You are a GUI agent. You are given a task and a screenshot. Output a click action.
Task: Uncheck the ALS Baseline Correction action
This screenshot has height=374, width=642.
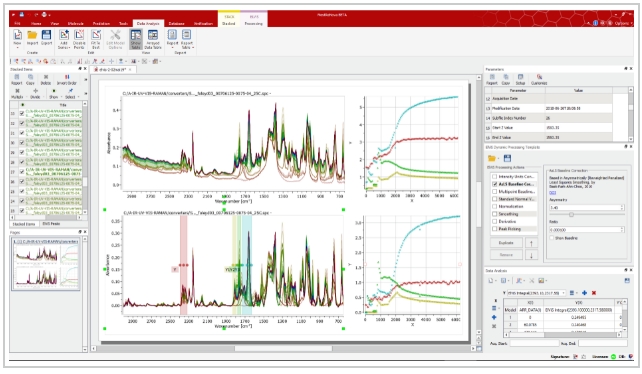pyautogui.click(x=494, y=184)
